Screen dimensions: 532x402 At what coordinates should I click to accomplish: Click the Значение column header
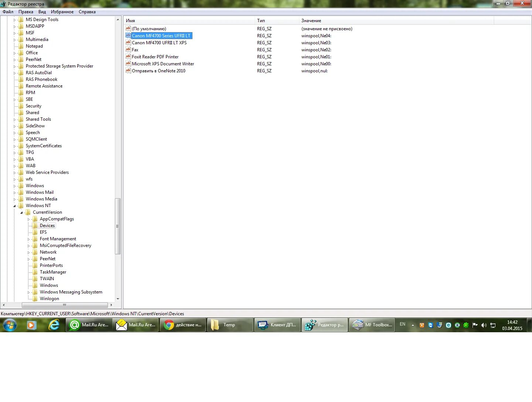(396, 21)
